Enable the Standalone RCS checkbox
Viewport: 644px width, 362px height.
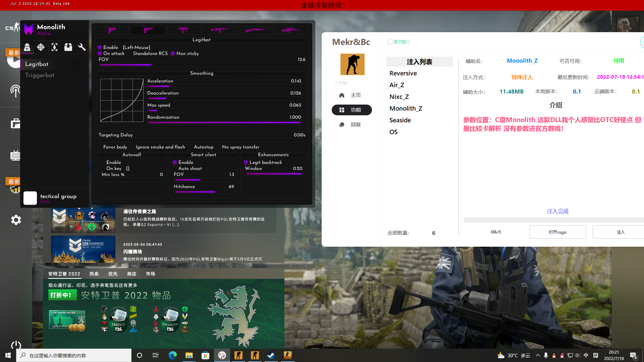click(x=129, y=53)
